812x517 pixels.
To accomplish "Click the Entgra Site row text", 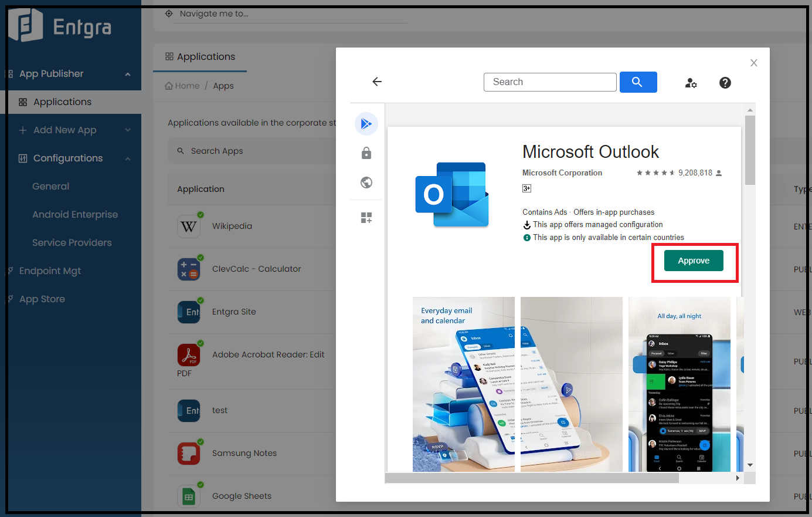I will point(234,312).
